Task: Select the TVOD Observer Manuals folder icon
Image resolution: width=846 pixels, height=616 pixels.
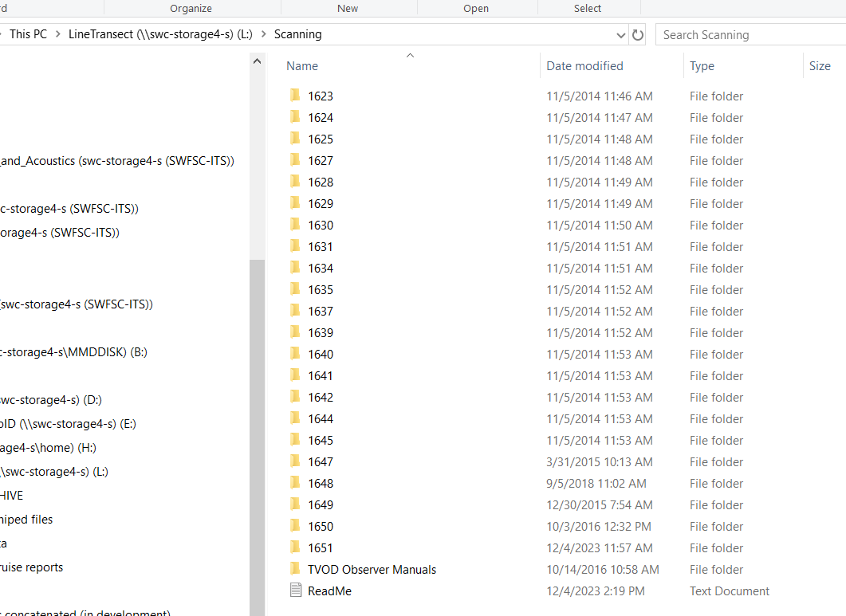Action: pos(295,570)
